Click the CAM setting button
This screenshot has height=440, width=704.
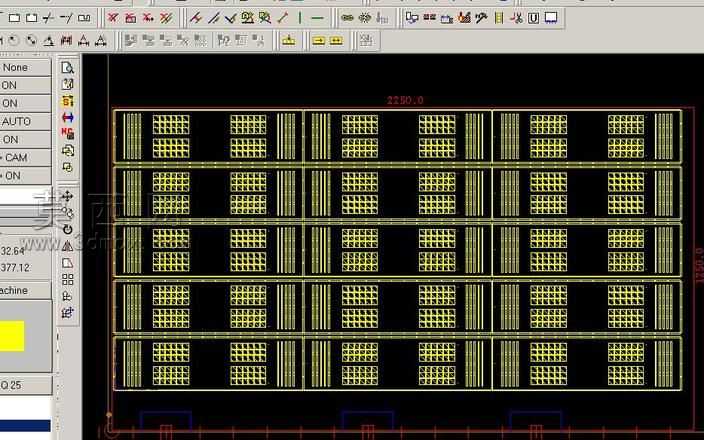25,158
